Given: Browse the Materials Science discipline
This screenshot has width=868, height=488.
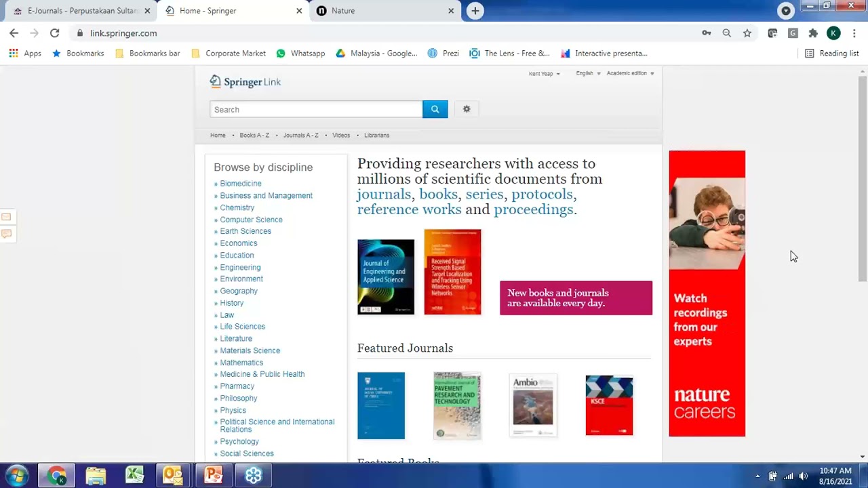Looking at the screenshot, I should tap(250, 351).
